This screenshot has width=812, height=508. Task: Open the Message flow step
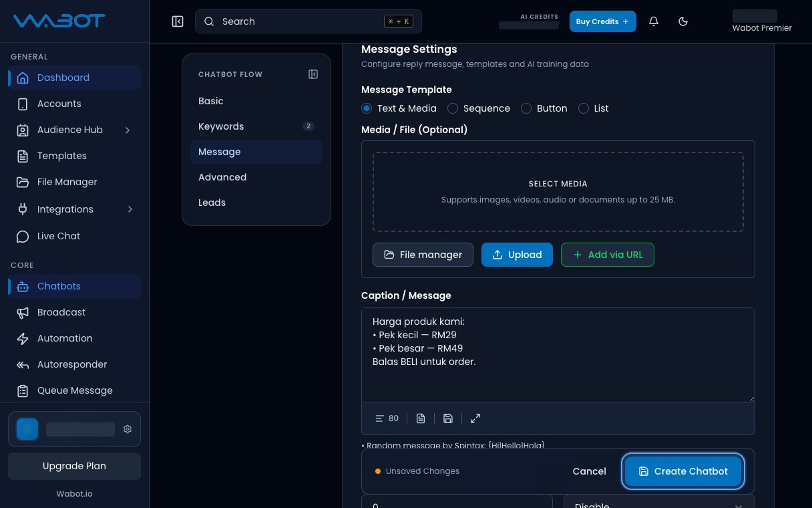(x=256, y=152)
